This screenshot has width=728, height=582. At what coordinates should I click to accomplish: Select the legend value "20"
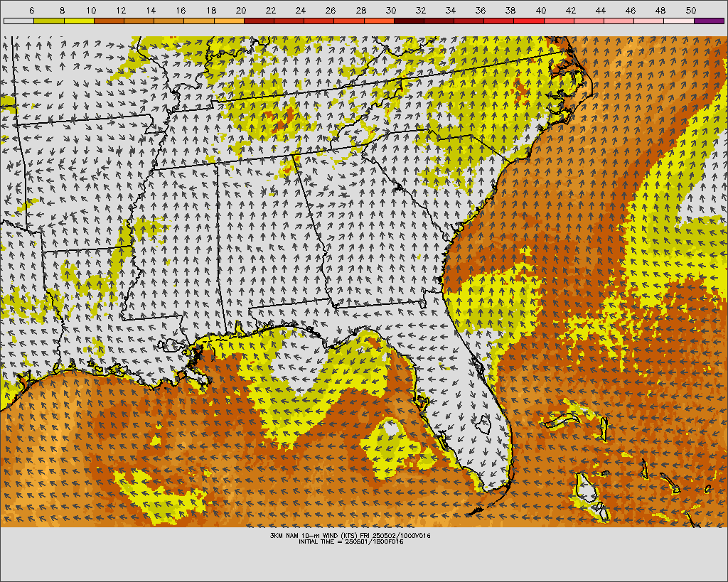point(240,10)
